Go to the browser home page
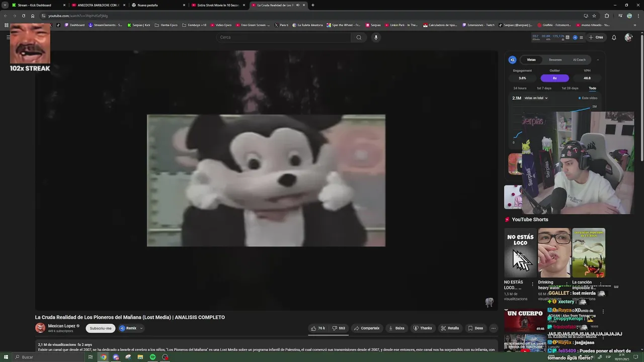Screen dimensions: 644x362 click(33, 16)
